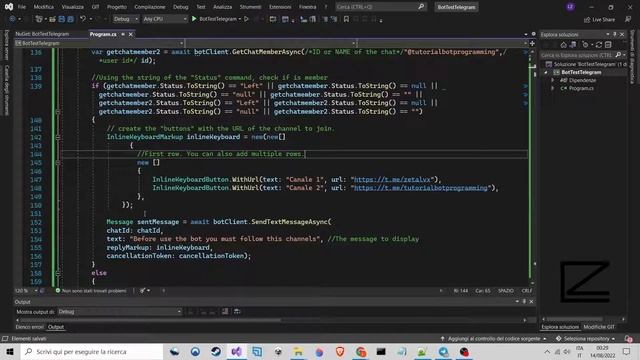Viewport: 640px width, 360px height.
Task: Click the Solution Explorer horizontal scrollbar
Action: click(x=574, y=319)
